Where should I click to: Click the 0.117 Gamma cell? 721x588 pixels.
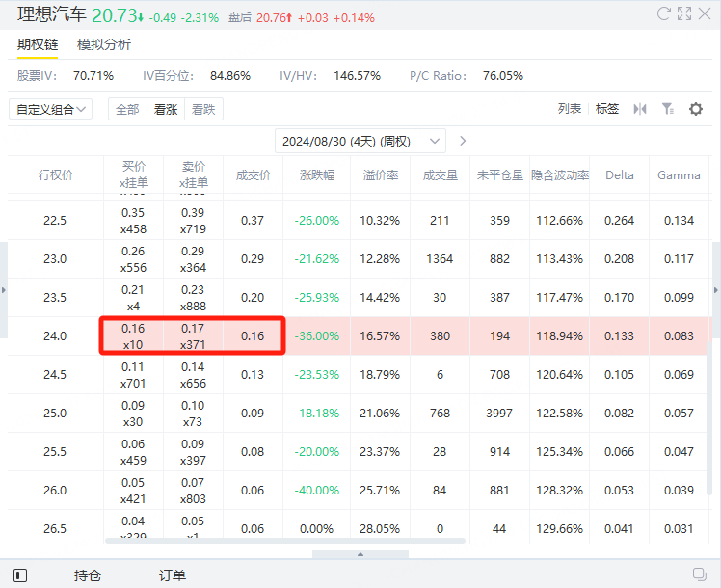679,259
